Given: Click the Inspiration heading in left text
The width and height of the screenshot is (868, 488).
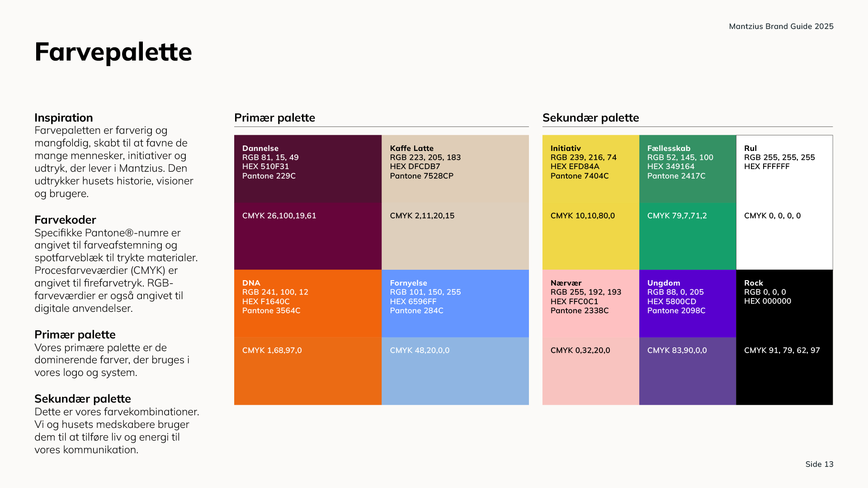Looking at the screenshot, I should click(64, 118).
